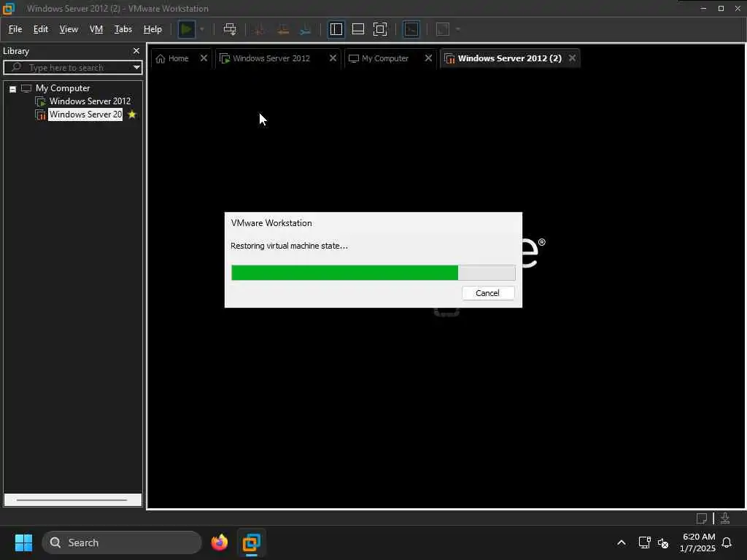Viewport: 747px width, 560px height.
Task: Click the restore progress bar
Action: 373,273
